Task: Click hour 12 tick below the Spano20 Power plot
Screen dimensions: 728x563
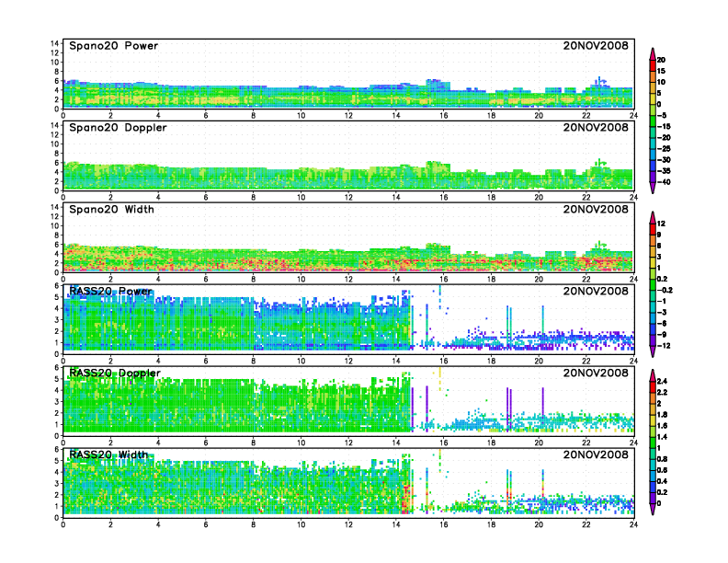Action: [x=348, y=116]
